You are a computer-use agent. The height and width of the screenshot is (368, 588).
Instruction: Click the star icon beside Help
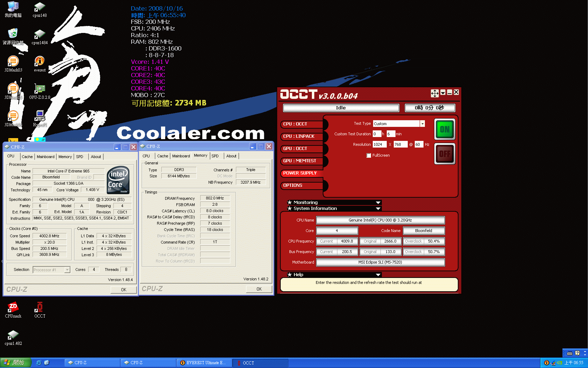[x=289, y=274]
